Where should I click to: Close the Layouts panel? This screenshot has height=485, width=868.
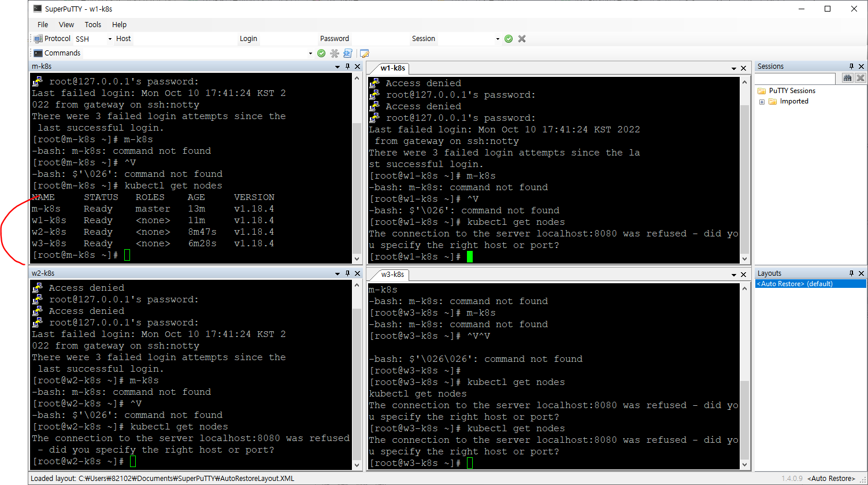click(861, 273)
